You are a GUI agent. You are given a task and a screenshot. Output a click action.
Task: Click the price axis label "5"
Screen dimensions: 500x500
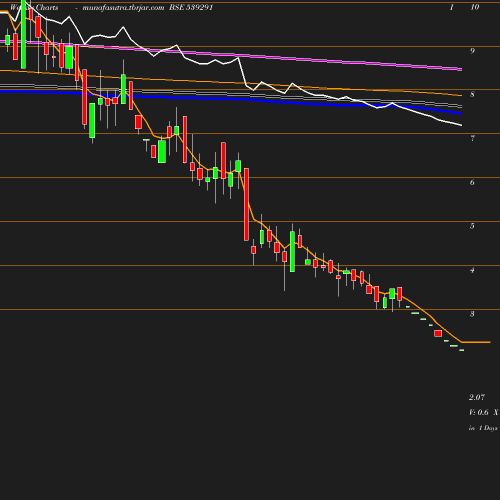pos(472,226)
